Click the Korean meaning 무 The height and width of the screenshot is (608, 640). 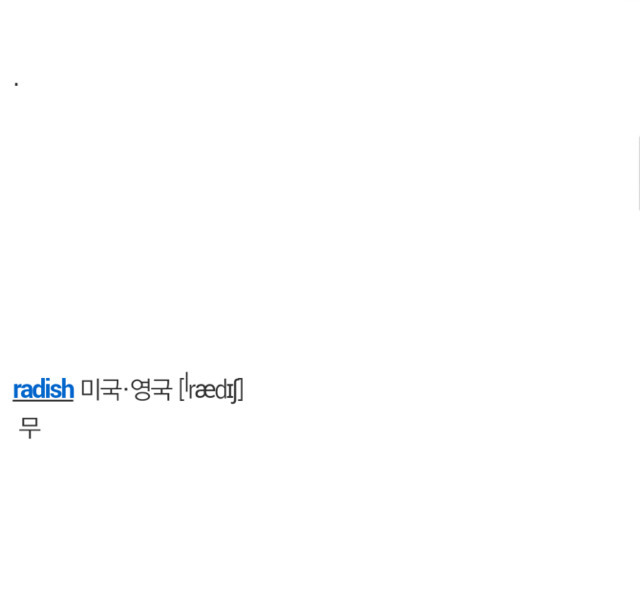[x=30, y=428]
